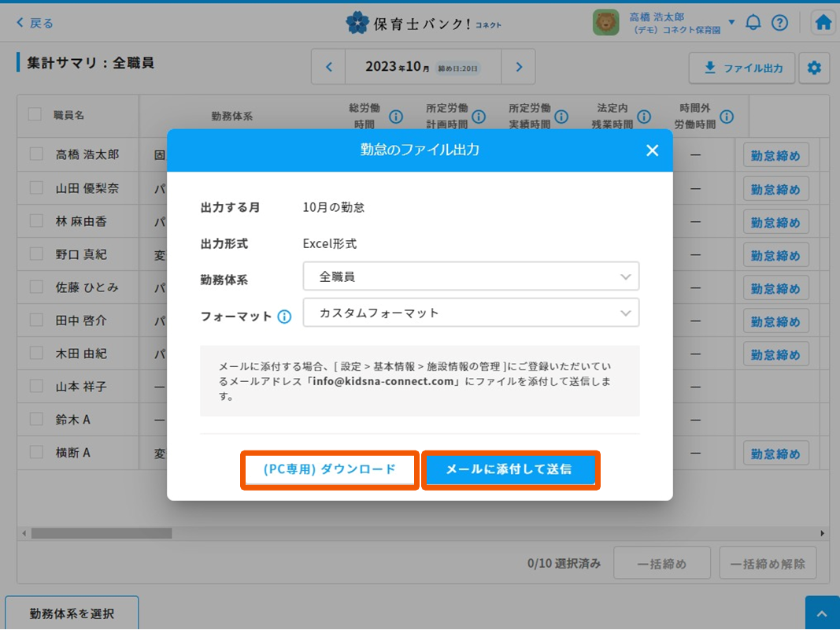Expand the カスタムフォーマット dropdown
Image resolution: width=840 pixels, height=630 pixels.
(x=471, y=313)
